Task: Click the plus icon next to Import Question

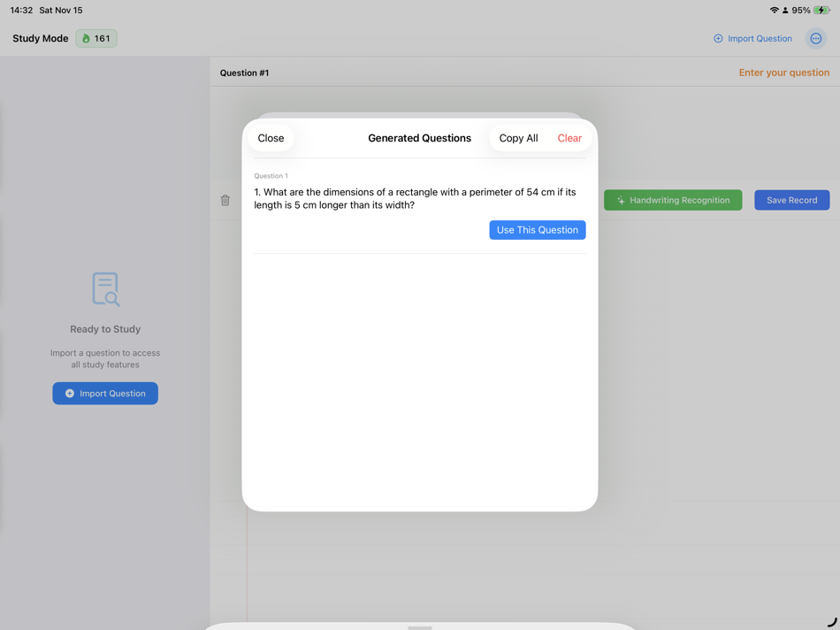Action: 716,38
